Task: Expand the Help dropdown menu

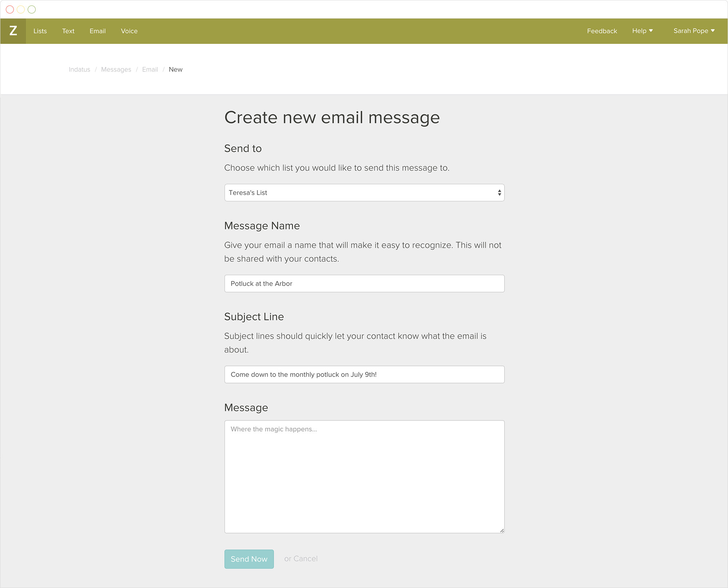Action: pyautogui.click(x=643, y=31)
